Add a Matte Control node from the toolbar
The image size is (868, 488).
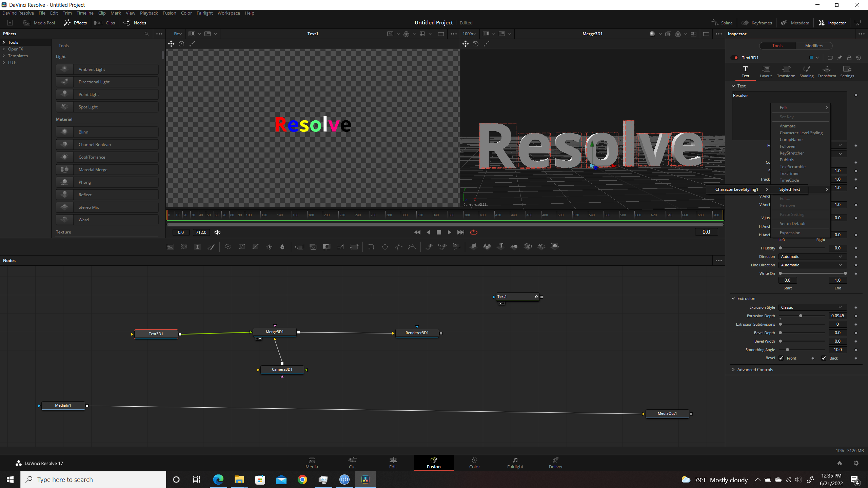coord(327,247)
